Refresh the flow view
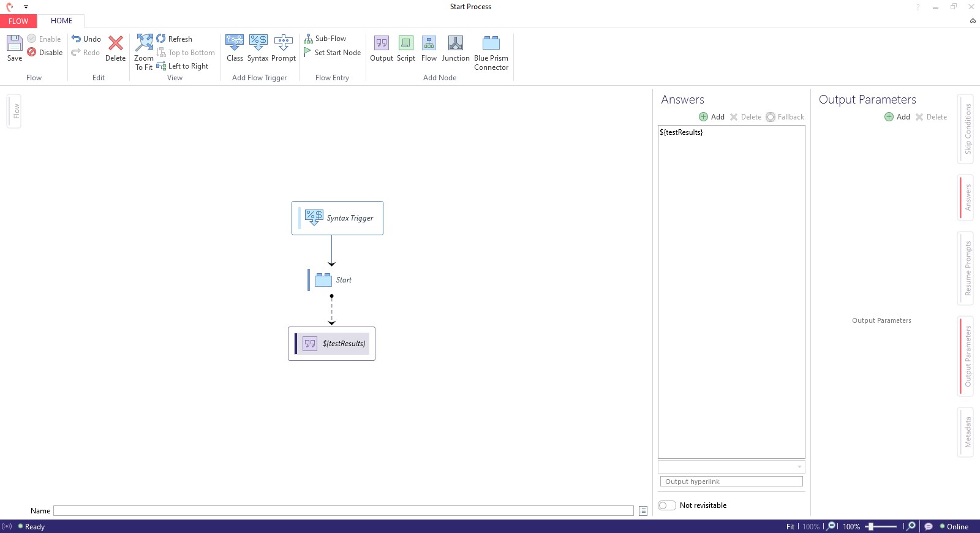This screenshot has height=533, width=980. 175,39
